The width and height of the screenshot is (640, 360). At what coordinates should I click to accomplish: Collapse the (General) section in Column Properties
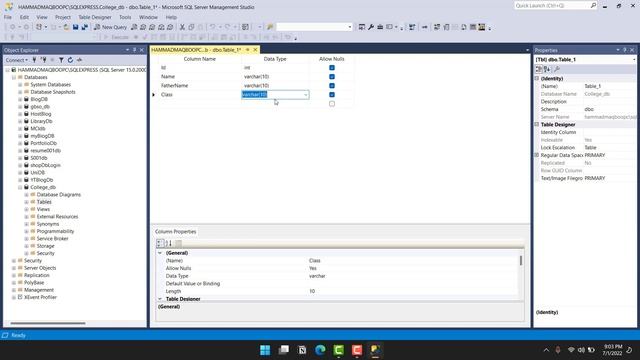[x=160, y=253]
